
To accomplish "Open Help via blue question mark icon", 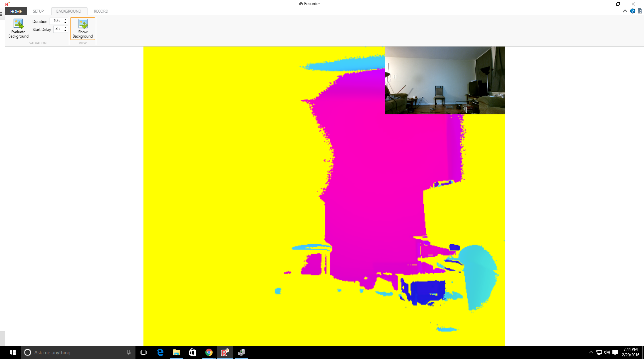I will (632, 11).
